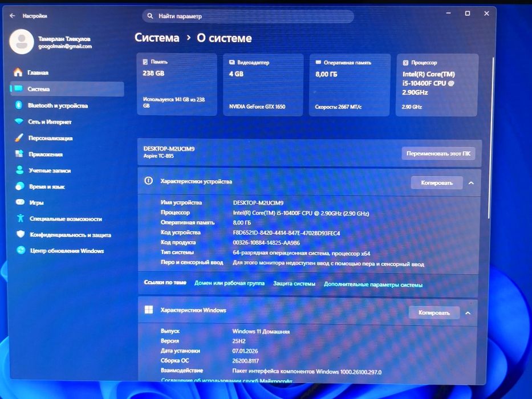Open Сеть и Интернет section
Image resolution: width=532 pixels, height=399 pixels.
[x=50, y=122]
